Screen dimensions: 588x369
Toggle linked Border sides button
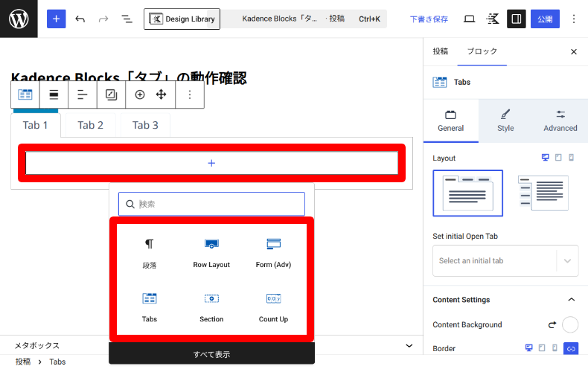[x=571, y=349]
